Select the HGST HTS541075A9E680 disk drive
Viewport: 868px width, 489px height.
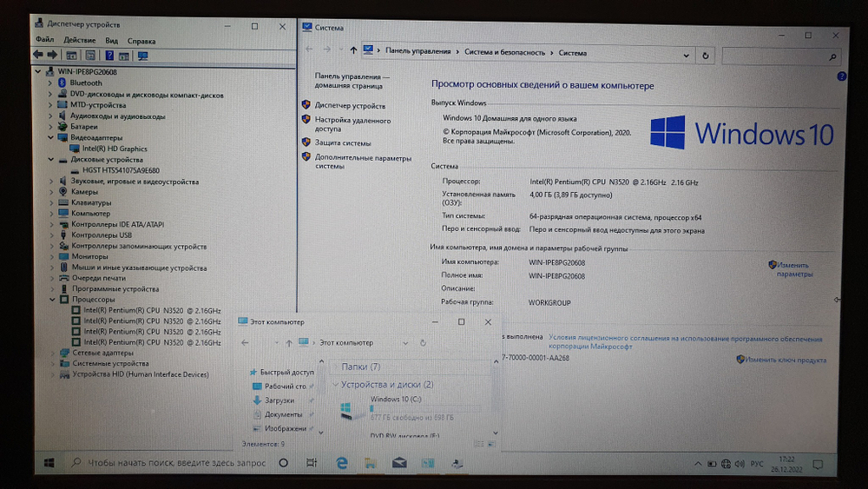[121, 170]
